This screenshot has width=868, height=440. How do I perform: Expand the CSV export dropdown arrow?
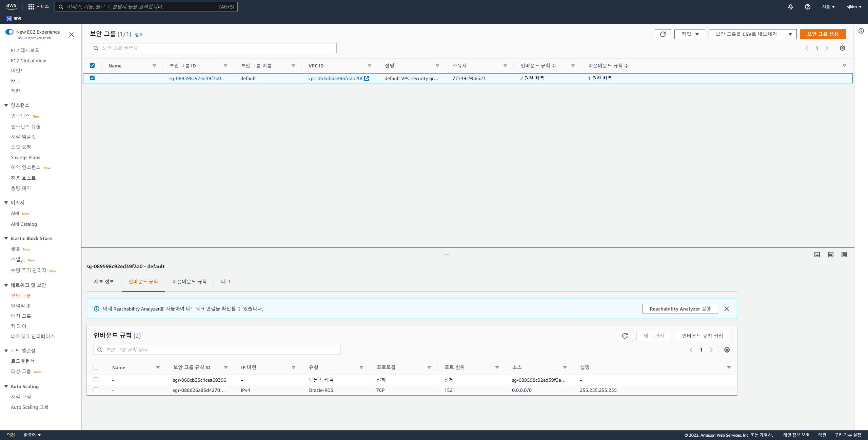pos(790,34)
